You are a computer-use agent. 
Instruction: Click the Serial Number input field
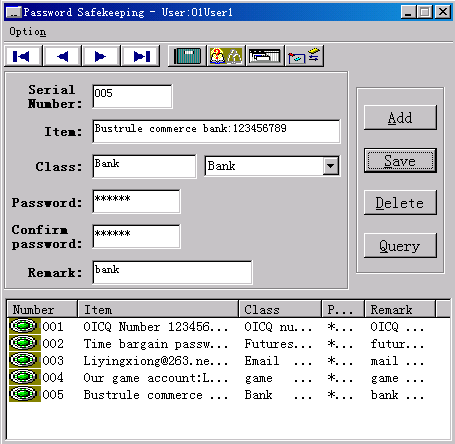132,96
